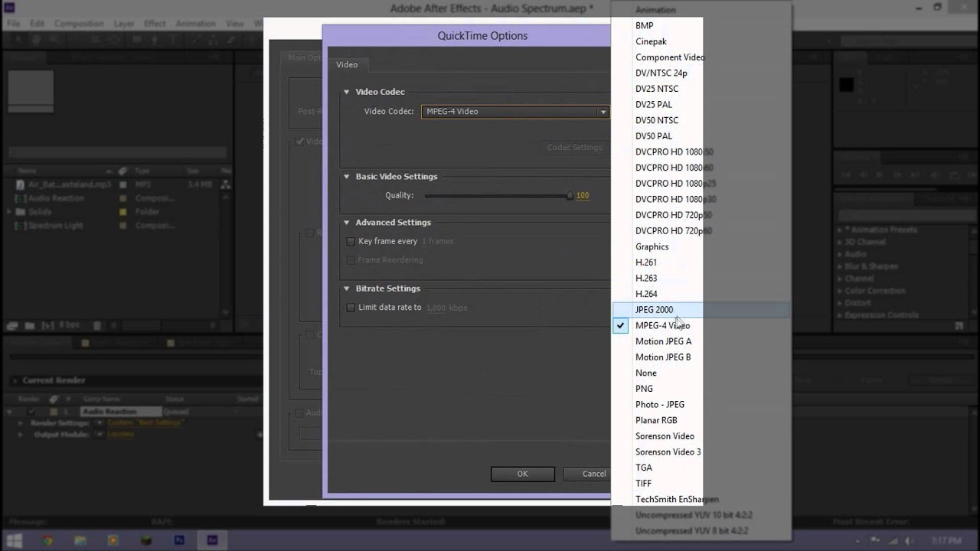
Task: Collapse the Video Codec section
Action: pos(347,92)
